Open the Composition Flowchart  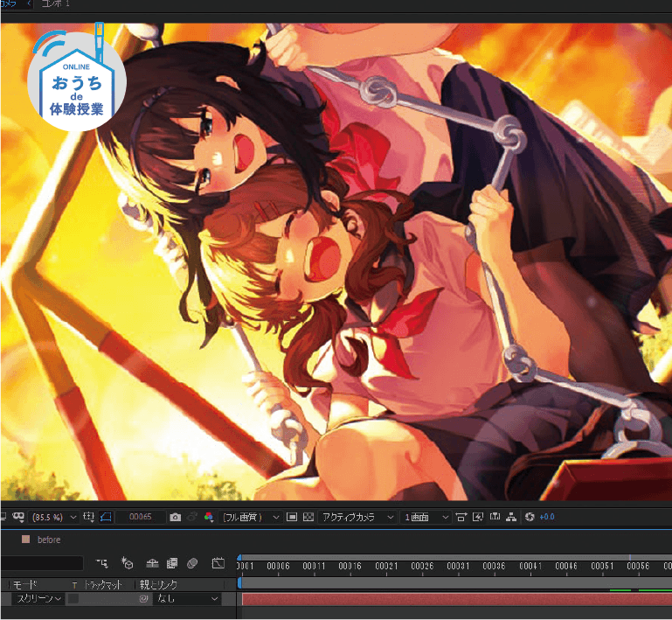coord(511,517)
